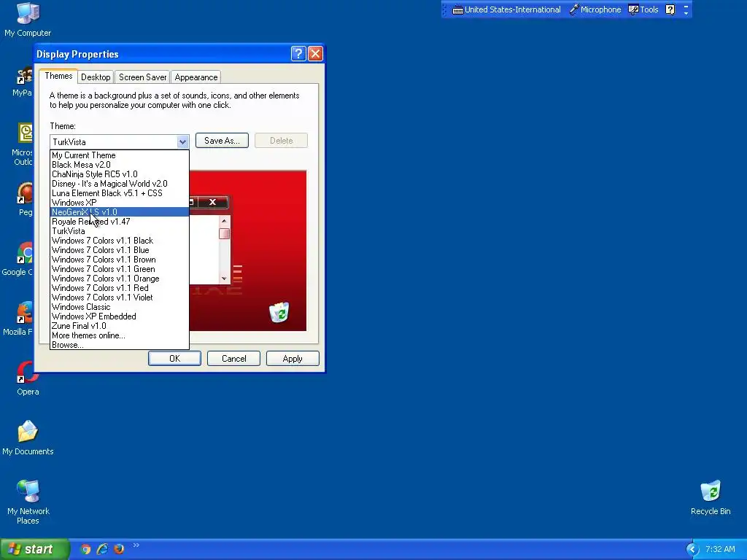Open Tools menu on the language bar
The height and width of the screenshot is (560, 747).
coord(643,9)
